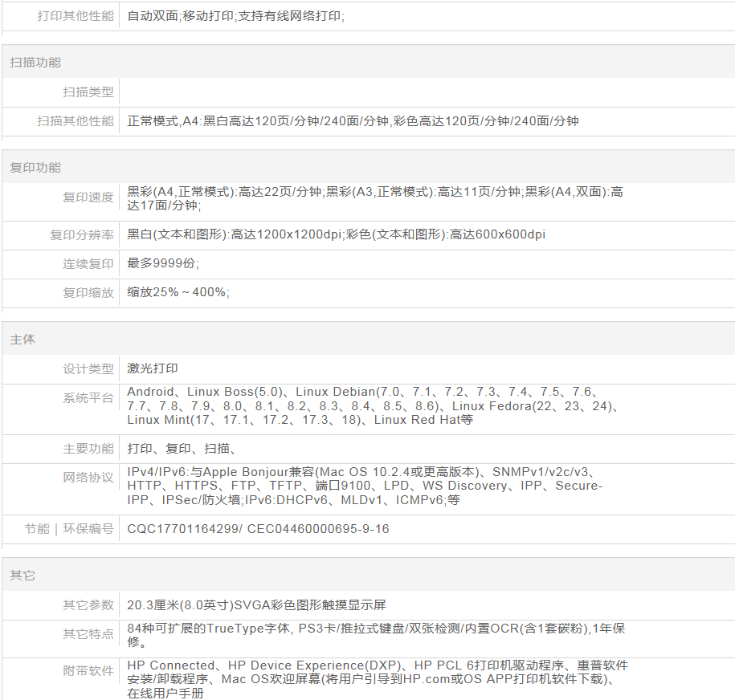Click the 最多9999份 continuous copy value
The image size is (735, 700).
click(x=163, y=263)
